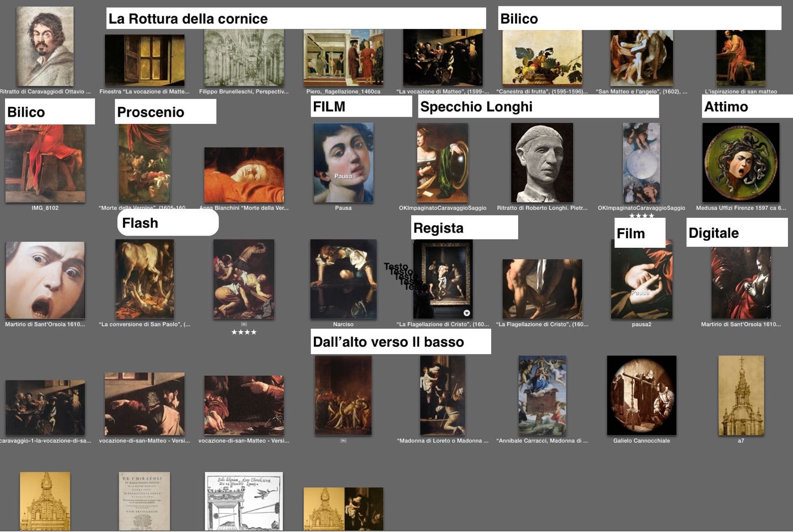Select the Galileo Cannocchiale thumbnail
The height and width of the screenshot is (532, 793).
tap(641, 395)
